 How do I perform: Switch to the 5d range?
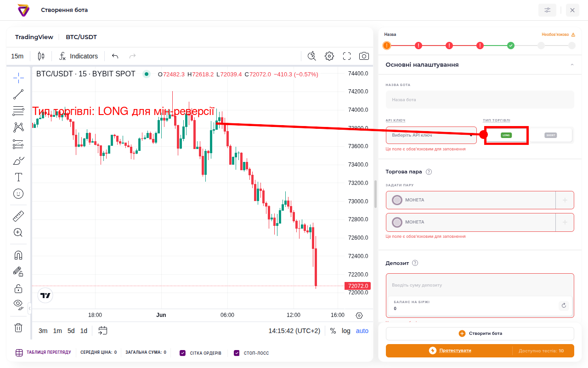[x=71, y=331]
